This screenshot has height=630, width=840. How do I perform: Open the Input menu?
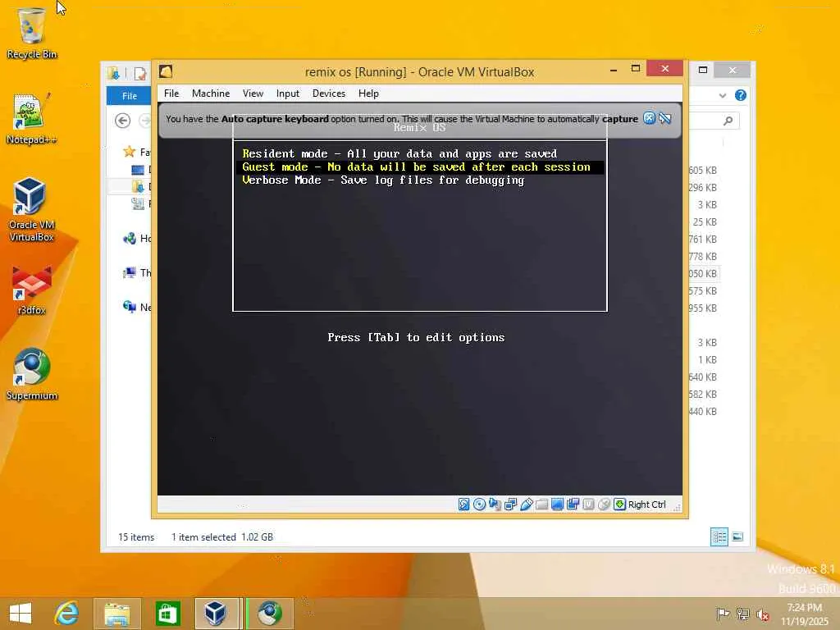coord(288,94)
